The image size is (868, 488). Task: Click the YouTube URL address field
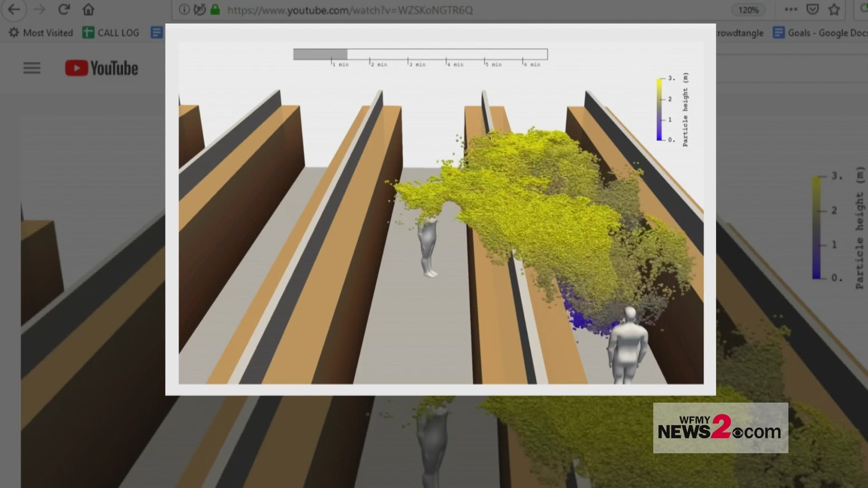click(350, 10)
